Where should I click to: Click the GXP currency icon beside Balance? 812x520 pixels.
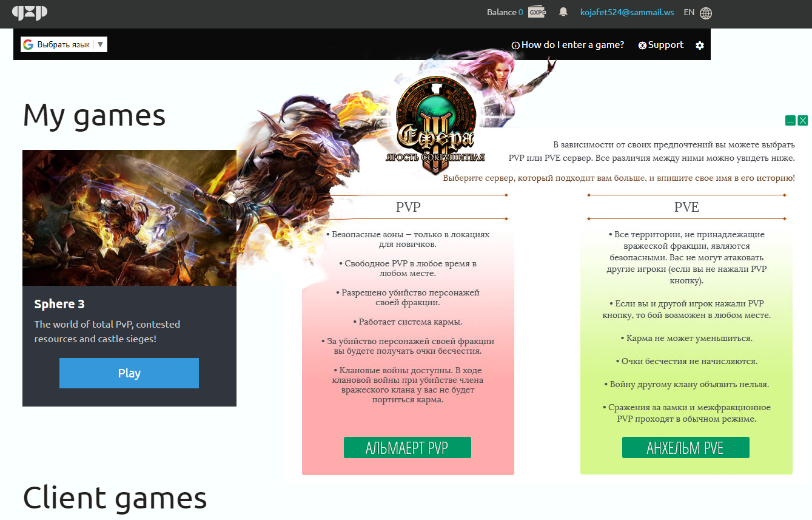(537, 12)
